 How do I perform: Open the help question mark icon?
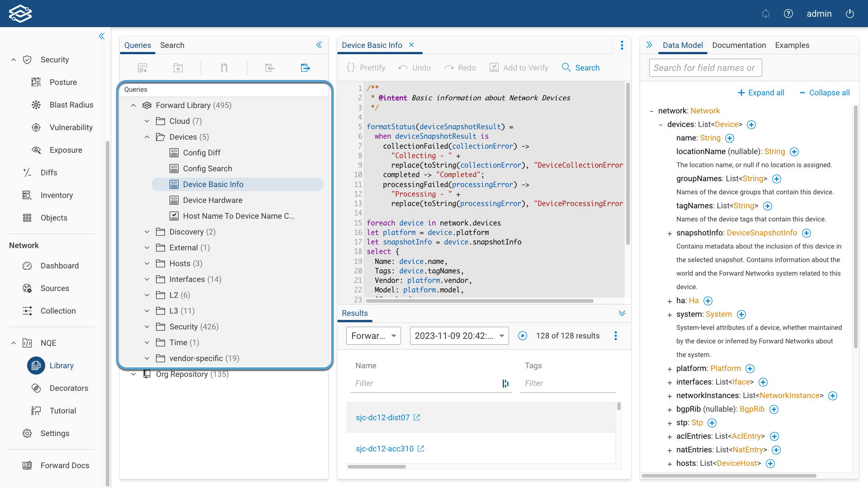[x=788, y=14]
